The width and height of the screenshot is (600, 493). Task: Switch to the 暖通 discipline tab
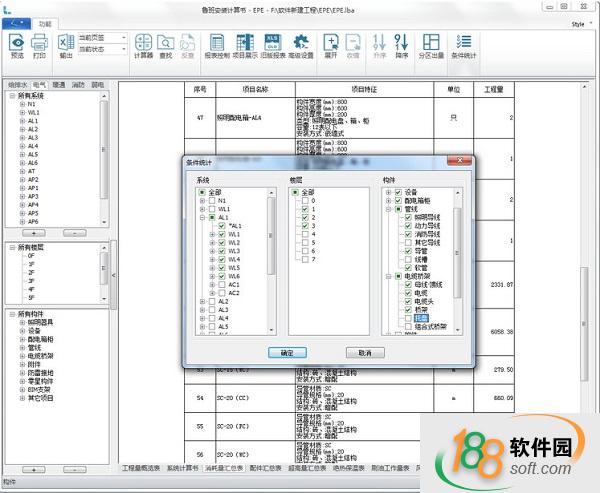[x=59, y=85]
